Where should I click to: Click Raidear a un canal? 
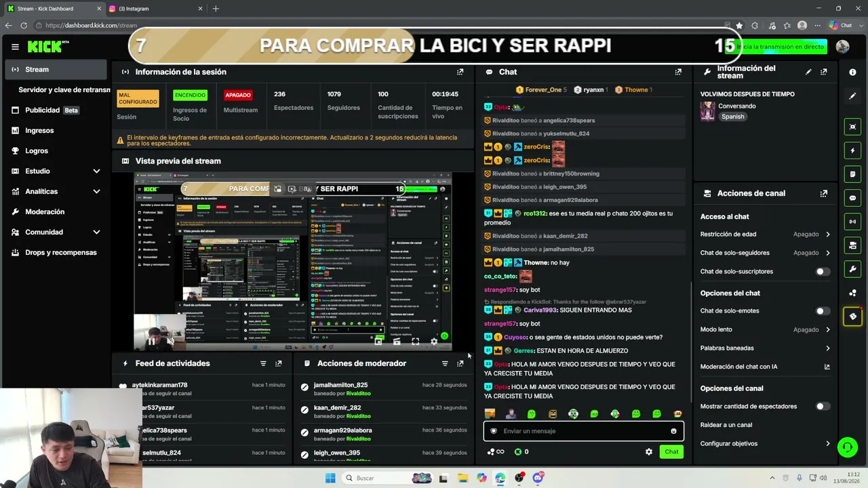click(x=726, y=425)
